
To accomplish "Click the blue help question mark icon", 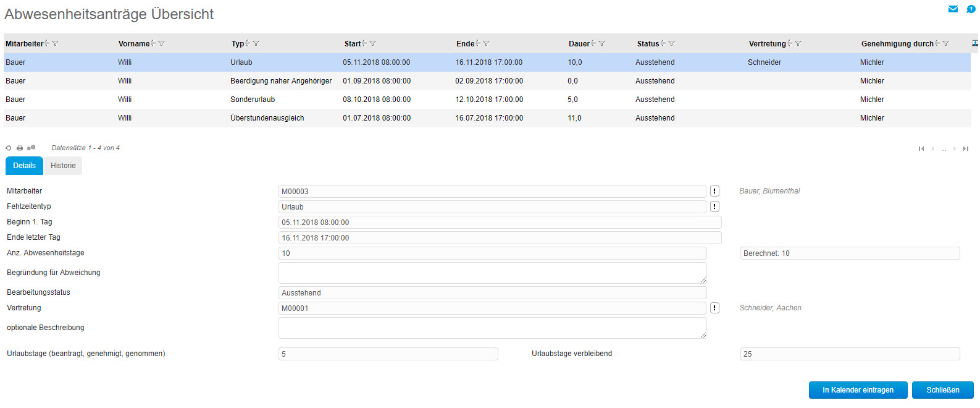I will point(971,9).
